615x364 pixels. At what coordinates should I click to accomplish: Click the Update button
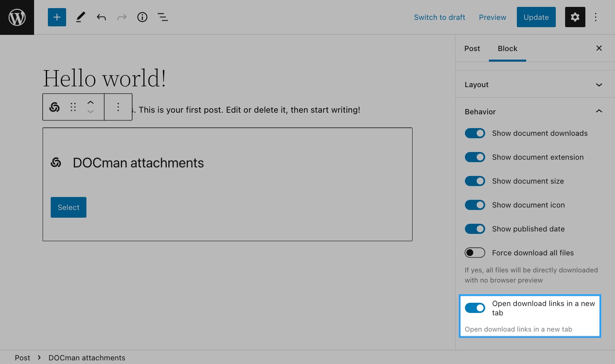pos(536,17)
